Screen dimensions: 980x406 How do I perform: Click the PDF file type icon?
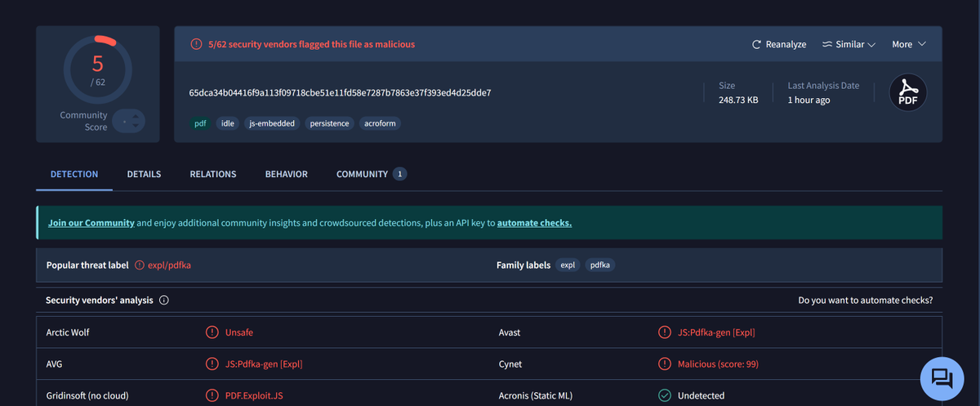[908, 93]
